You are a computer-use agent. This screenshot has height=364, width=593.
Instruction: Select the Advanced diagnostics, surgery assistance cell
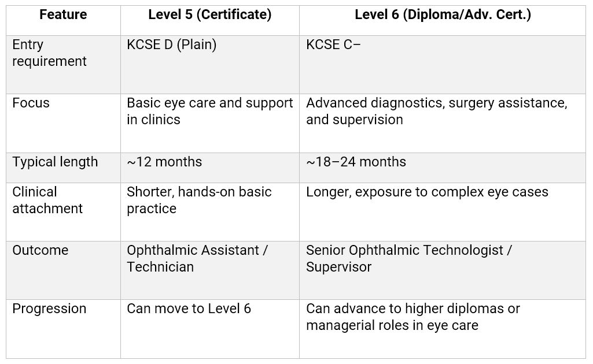click(436, 112)
